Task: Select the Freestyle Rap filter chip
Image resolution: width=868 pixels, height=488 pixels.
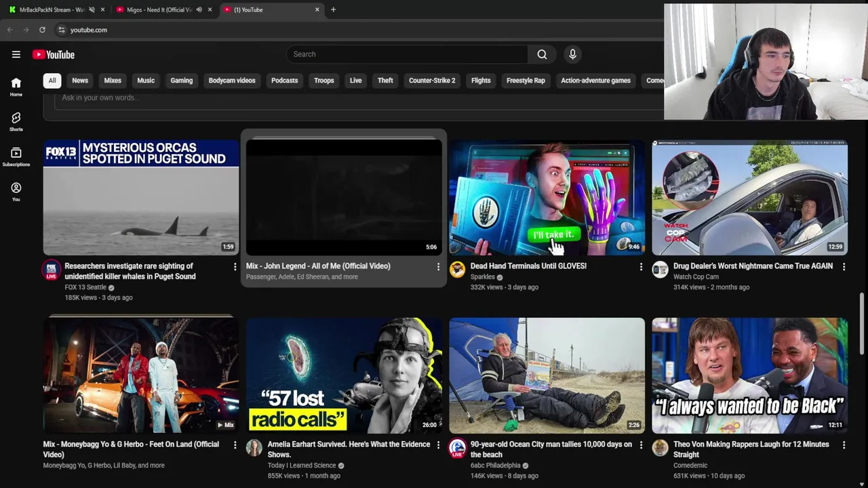Action: point(526,81)
